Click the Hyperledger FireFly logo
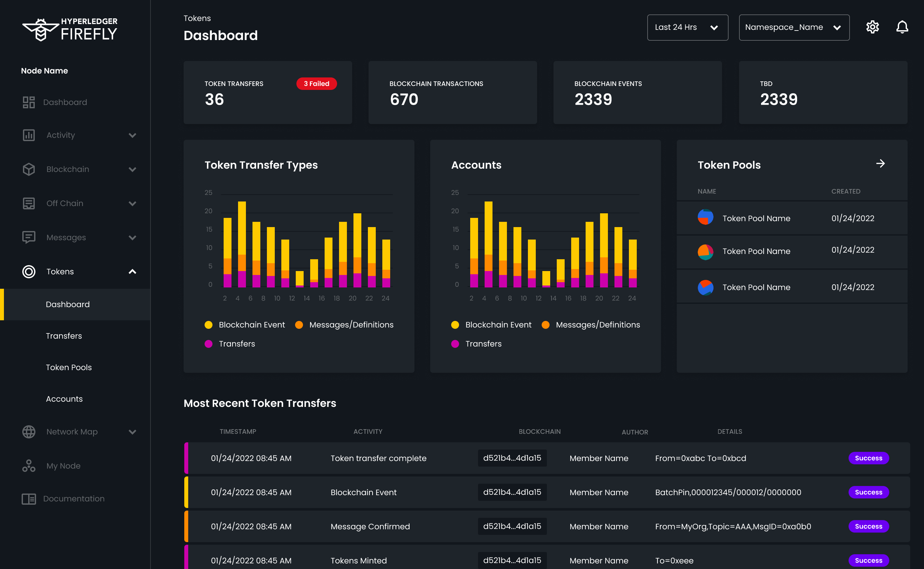The image size is (924, 569). point(70,29)
